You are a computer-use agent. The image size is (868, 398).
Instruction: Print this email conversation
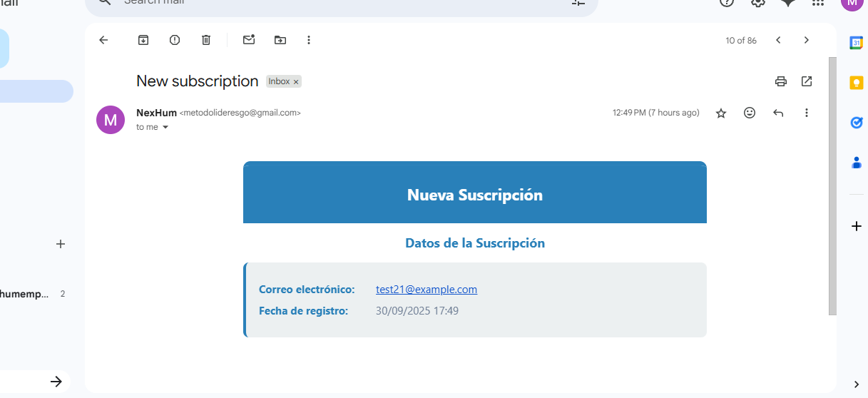(x=781, y=81)
